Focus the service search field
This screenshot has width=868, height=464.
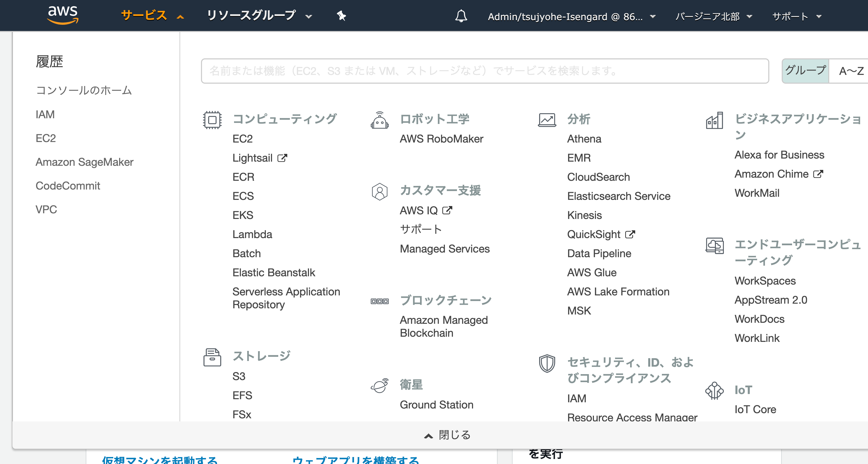pyautogui.click(x=485, y=71)
